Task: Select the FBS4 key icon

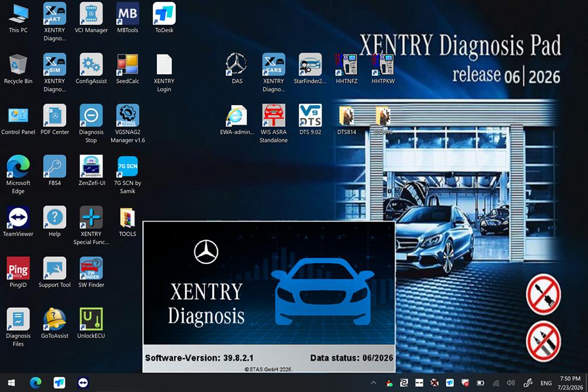Action: [x=55, y=171]
